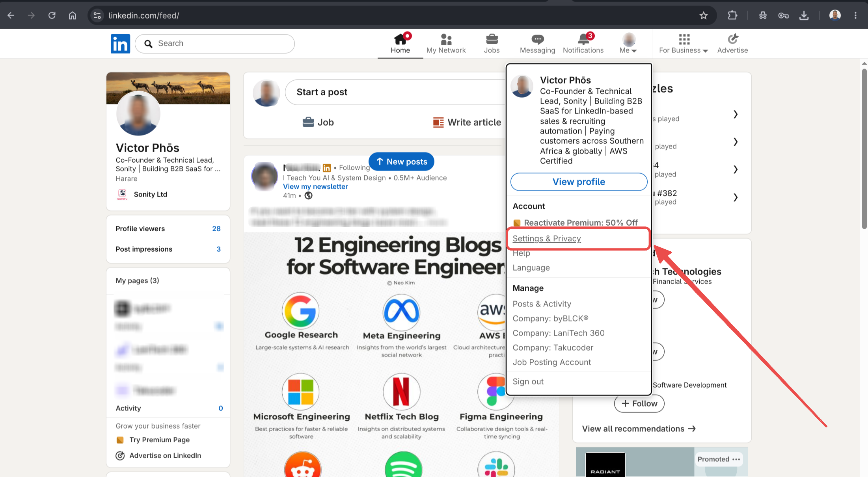
Task: Open Victor Phōs profile photo in sidebar
Action: [138, 114]
